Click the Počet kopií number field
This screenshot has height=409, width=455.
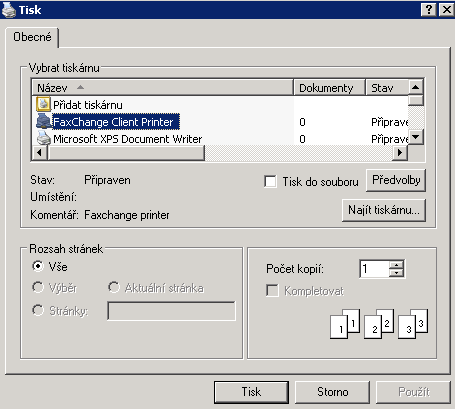pos(375,269)
